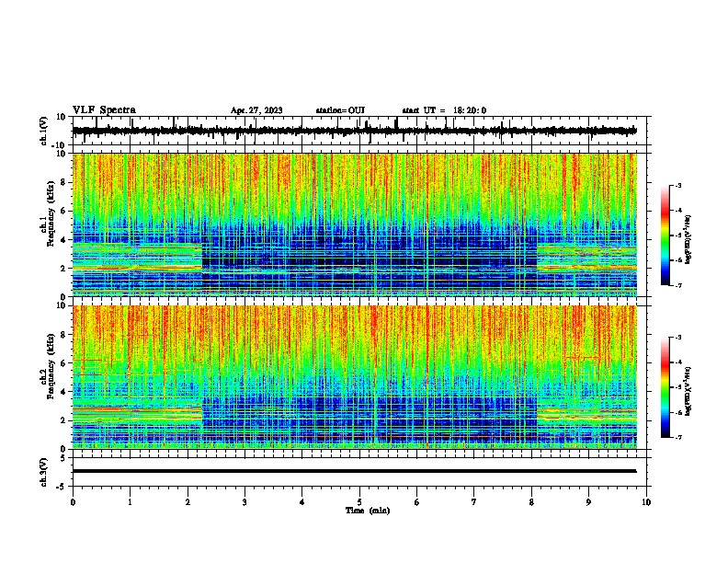Image resolution: width=728 pixels, height=563 pixels.
Task: Click time axis tick label "1"
Action: click(x=130, y=502)
